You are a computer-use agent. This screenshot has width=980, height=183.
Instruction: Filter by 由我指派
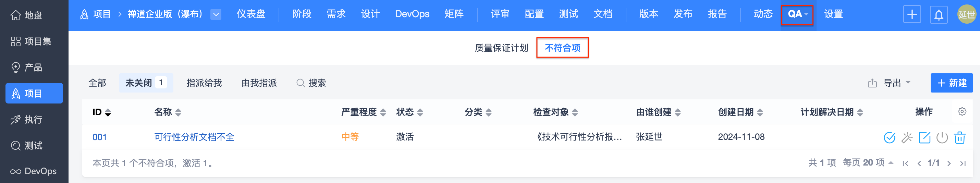[x=259, y=83]
